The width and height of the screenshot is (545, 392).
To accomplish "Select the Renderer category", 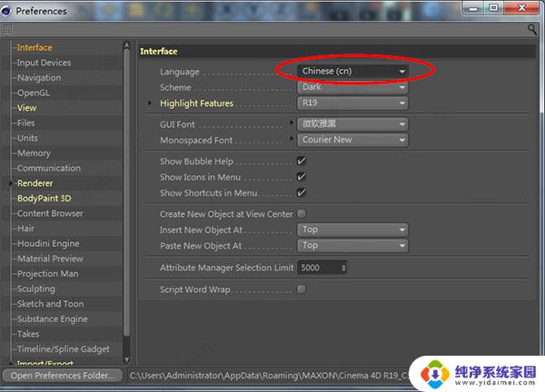I will click(35, 183).
